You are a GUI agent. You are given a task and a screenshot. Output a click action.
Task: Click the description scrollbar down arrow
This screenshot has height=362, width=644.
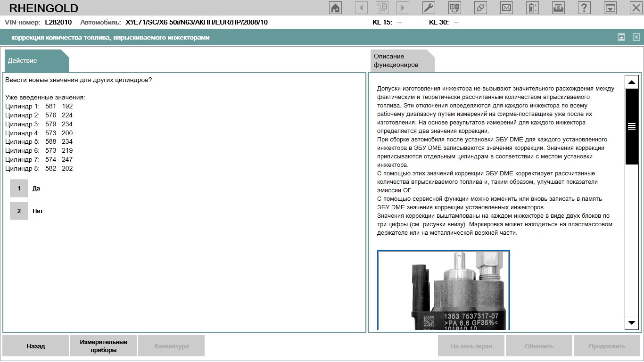click(x=631, y=322)
